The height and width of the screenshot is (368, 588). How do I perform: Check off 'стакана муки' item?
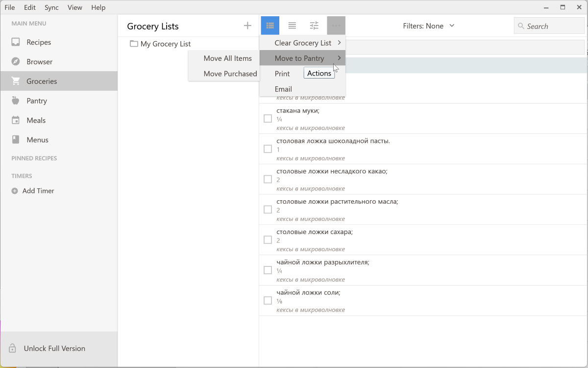tap(268, 119)
